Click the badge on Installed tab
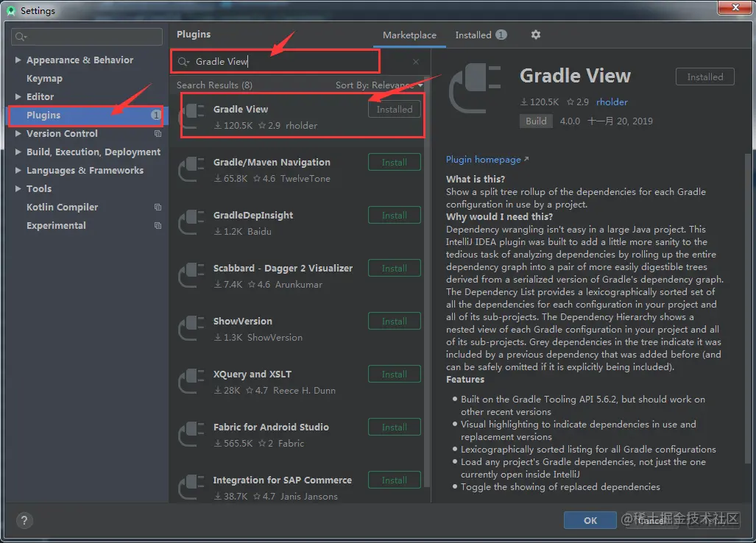756x543 pixels. click(x=501, y=35)
